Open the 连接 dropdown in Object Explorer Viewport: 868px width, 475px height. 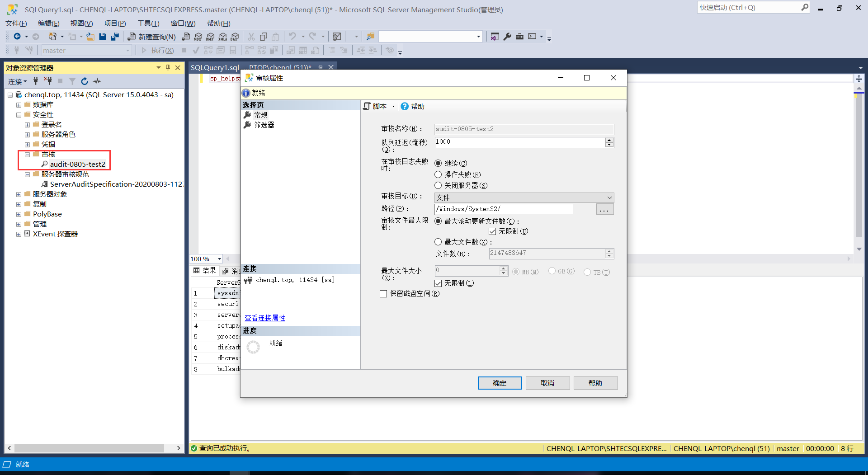[x=17, y=81]
